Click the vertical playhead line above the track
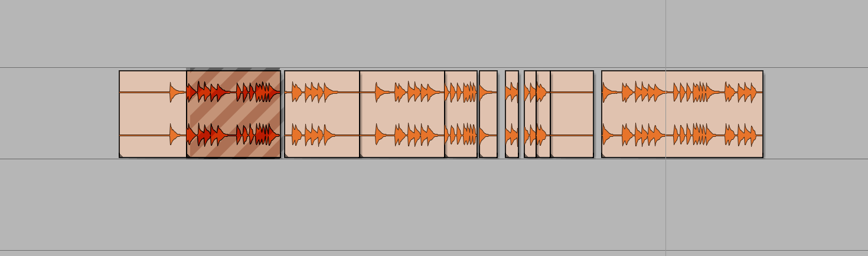Image resolution: width=868 pixels, height=256 pixels. click(x=665, y=34)
